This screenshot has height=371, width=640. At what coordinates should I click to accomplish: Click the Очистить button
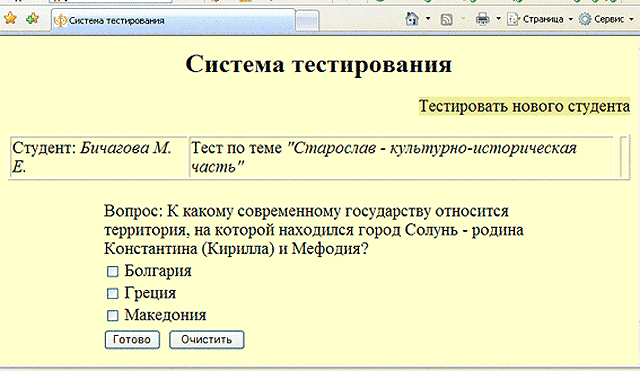tap(207, 340)
